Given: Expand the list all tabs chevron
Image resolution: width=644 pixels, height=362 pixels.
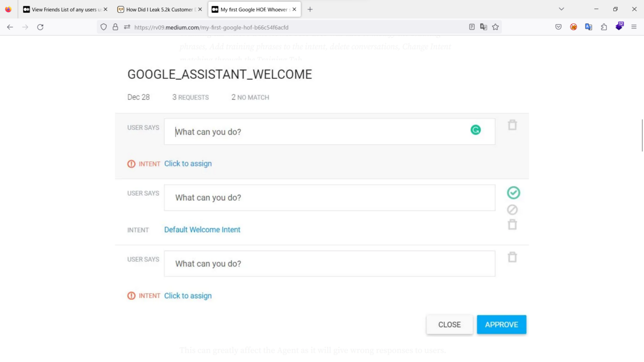Looking at the screenshot, I should [561, 9].
